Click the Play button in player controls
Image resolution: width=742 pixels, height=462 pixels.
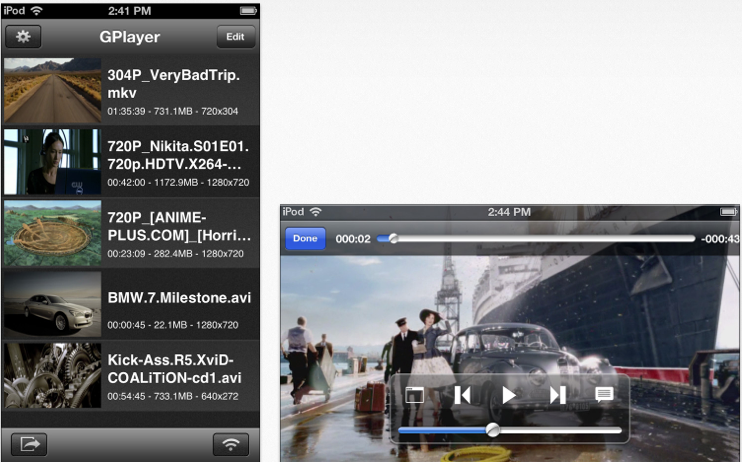click(509, 395)
